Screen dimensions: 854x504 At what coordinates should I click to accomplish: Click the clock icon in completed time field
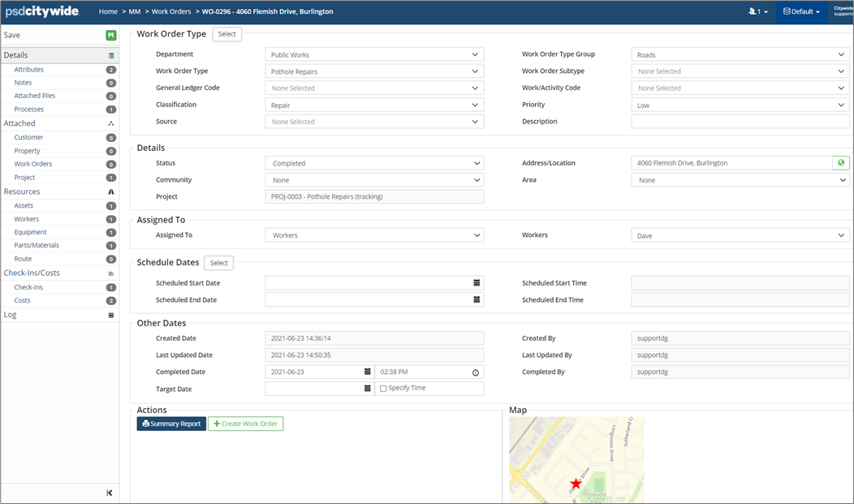pyautogui.click(x=476, y=373)
